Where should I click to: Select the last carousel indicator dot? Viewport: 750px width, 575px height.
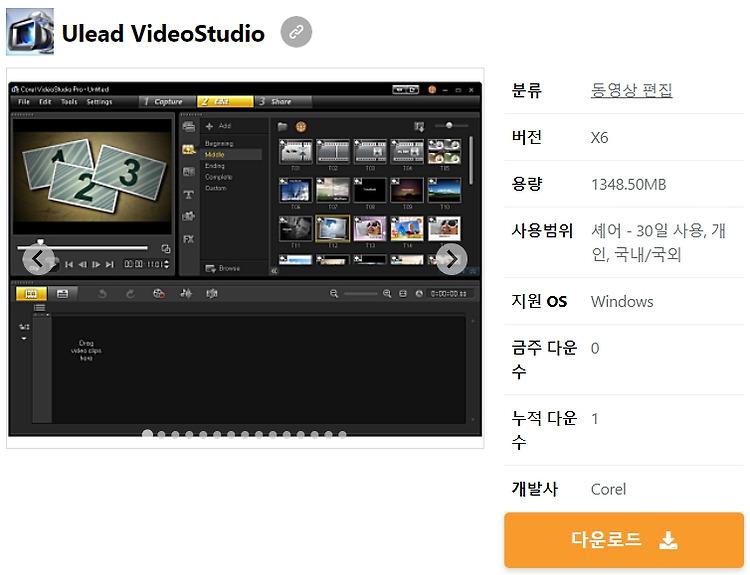[342, 434]
